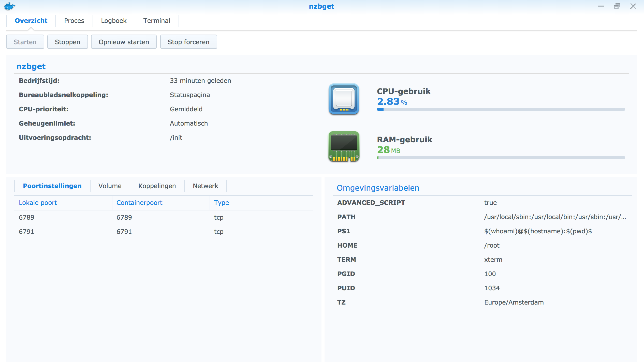Select the Overzicht tab

tap(31, 21)
